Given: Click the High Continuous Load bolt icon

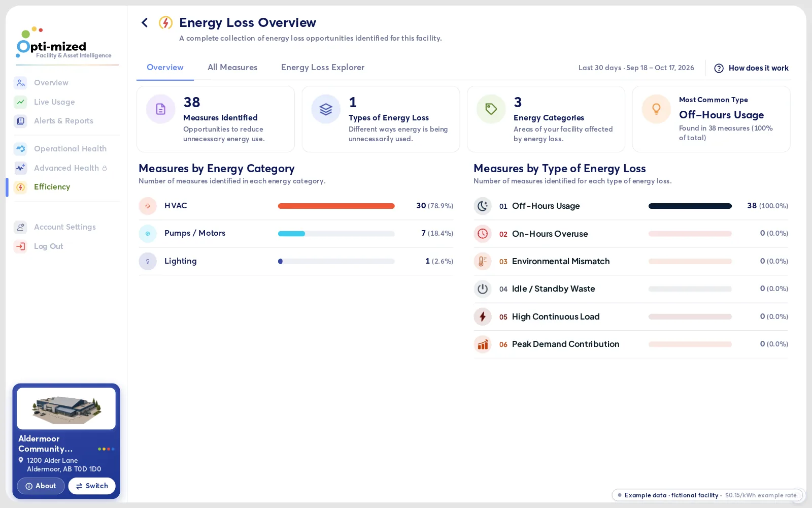Looking at the screenshot, I should pyautogui.click(x=483, y=316).
